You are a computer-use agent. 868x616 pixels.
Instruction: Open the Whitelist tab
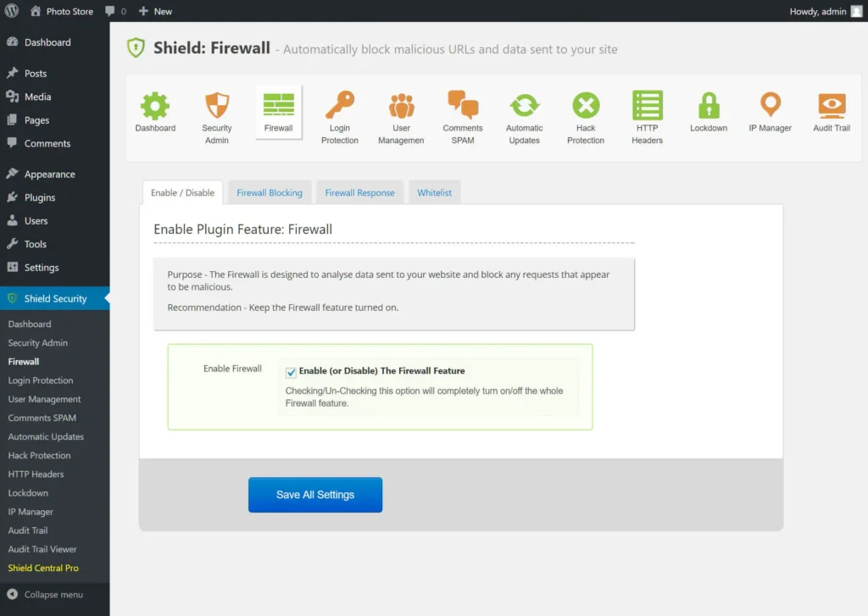(435, 192)
